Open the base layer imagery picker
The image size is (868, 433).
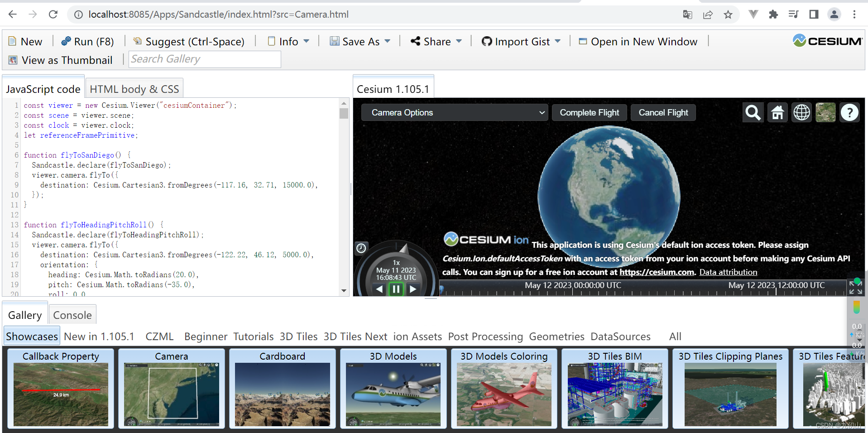click(825, 112)
